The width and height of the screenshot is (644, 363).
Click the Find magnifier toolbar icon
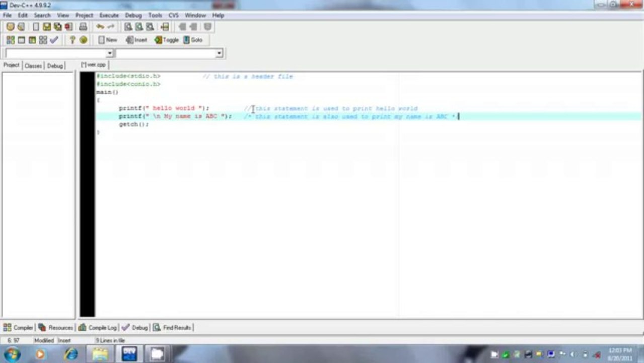(x=128, y=27)
